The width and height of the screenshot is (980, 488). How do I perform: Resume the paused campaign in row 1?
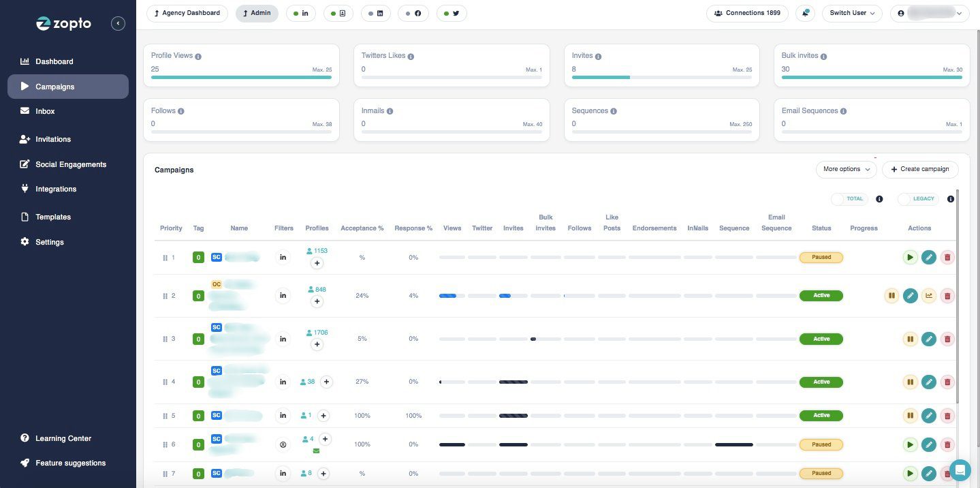911,257
